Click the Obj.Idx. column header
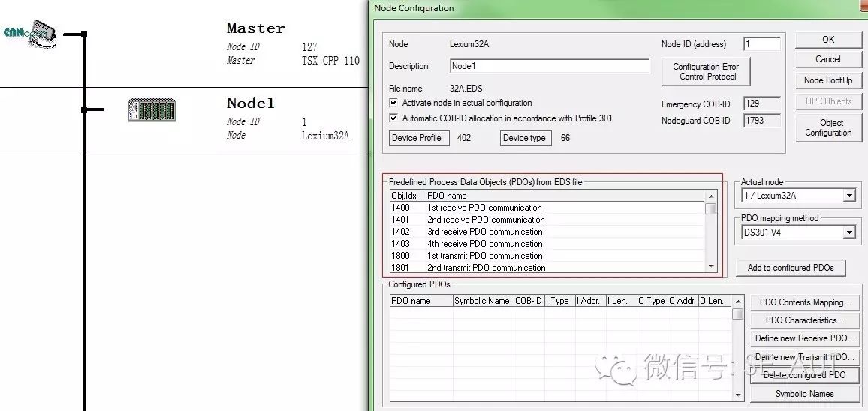868x411 pixels. 408,196
